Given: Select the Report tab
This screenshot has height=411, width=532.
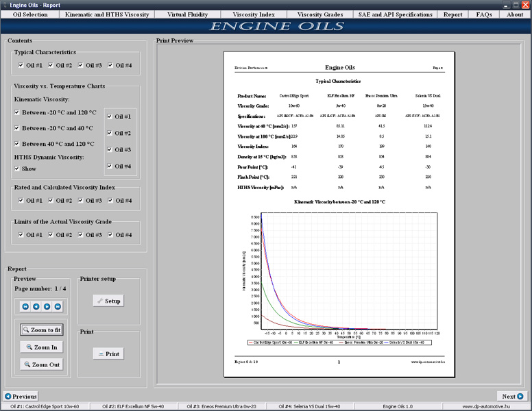Looking at the screenshot, I should (x=453, y=14).
